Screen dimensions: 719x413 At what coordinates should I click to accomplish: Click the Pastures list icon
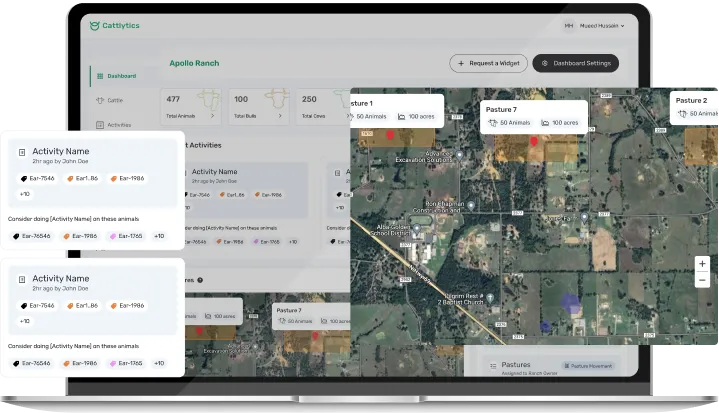(x=493, y=365)
